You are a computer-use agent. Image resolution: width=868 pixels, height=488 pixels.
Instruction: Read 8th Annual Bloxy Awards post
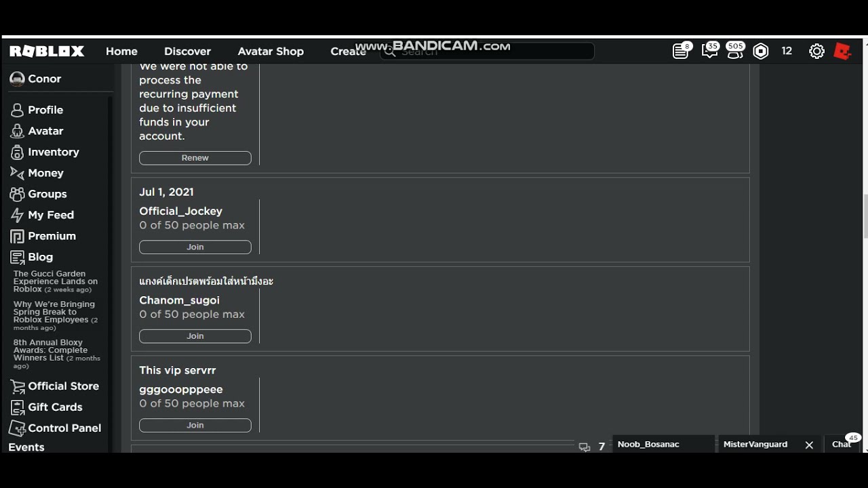[x=57, y=354]
